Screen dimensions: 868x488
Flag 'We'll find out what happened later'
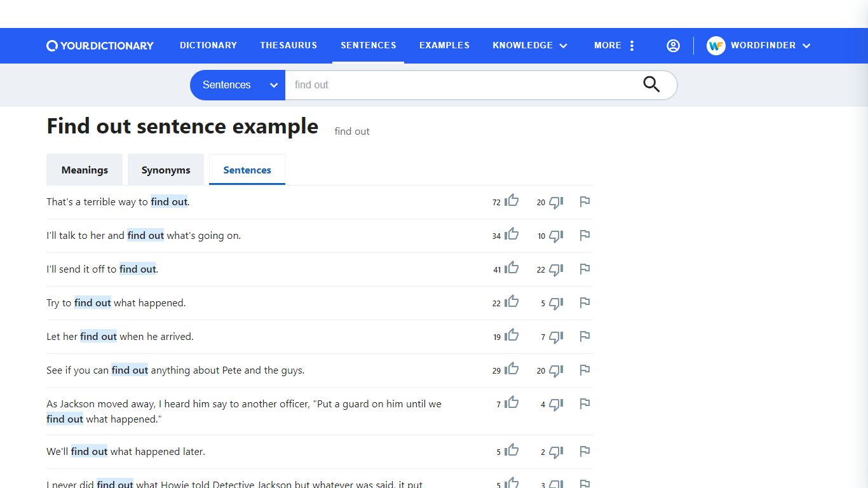(x=585, y=452)
